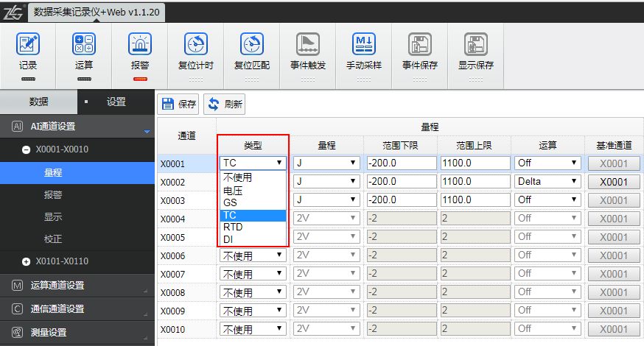The height and width of the screenshot is (346, 644).
Task: Open the 运算 dropdown for channel X0002
Action: (x=547, y=182)
